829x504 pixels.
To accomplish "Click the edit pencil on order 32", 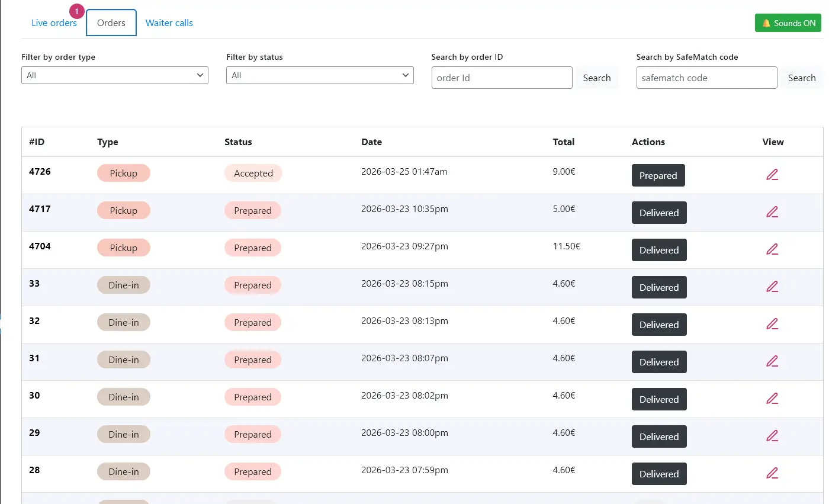I will (772, 324).
